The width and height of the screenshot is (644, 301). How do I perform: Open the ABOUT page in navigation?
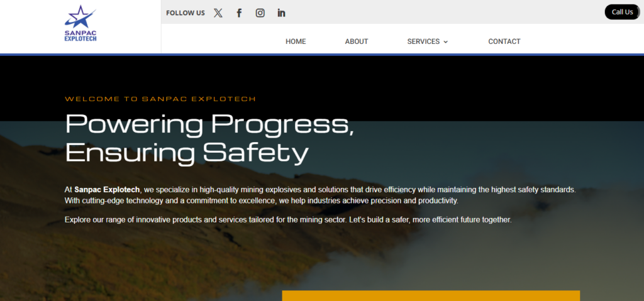(357, 41)
